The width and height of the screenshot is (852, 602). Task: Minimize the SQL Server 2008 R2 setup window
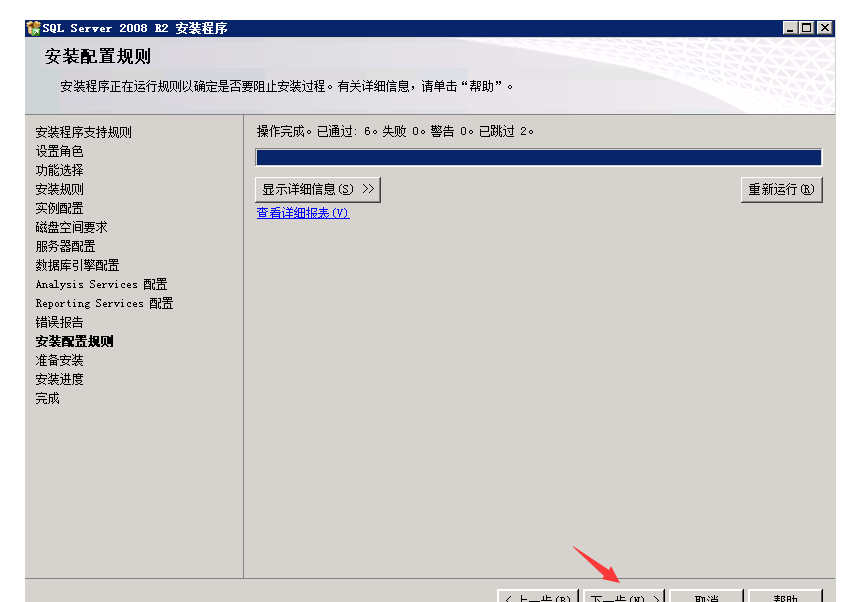(x=790, y=28)
